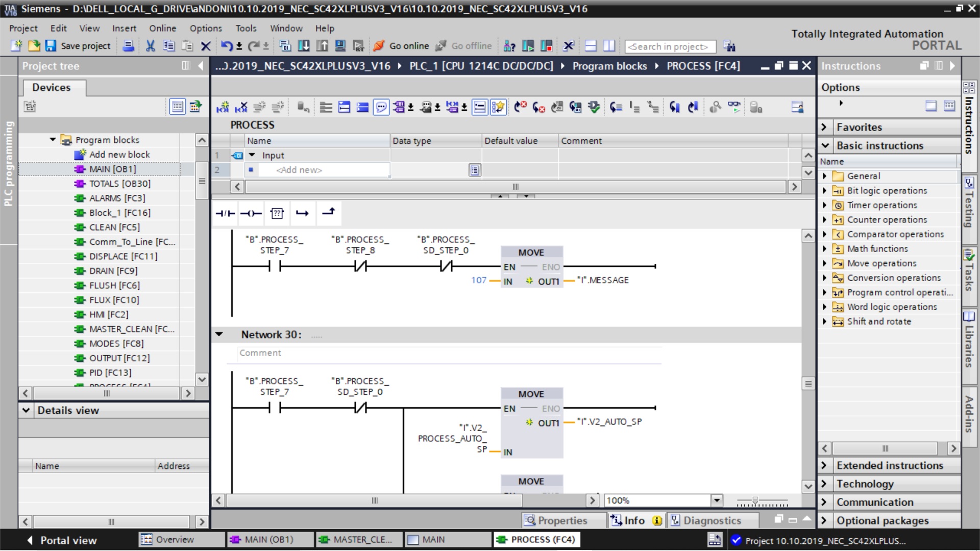Click the Save project icon

[50, 46]
